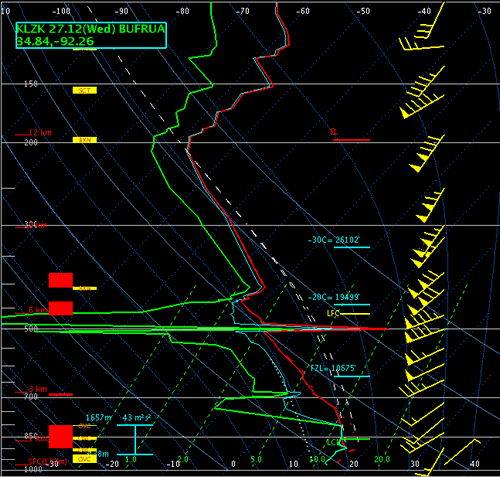The width and height of the screenshot is (500, 477).
Task: Select the 43 m²s² helicity value
Action: pos(137,418)
